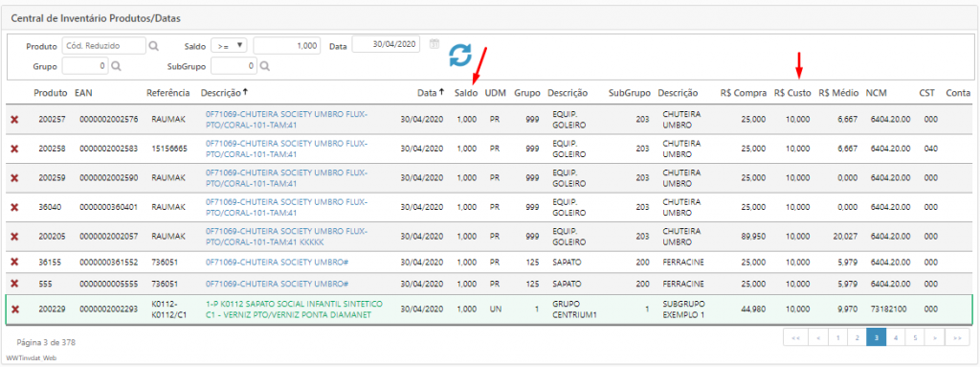
Task: Delete row for product 200258
Action: tap(14, 149)
